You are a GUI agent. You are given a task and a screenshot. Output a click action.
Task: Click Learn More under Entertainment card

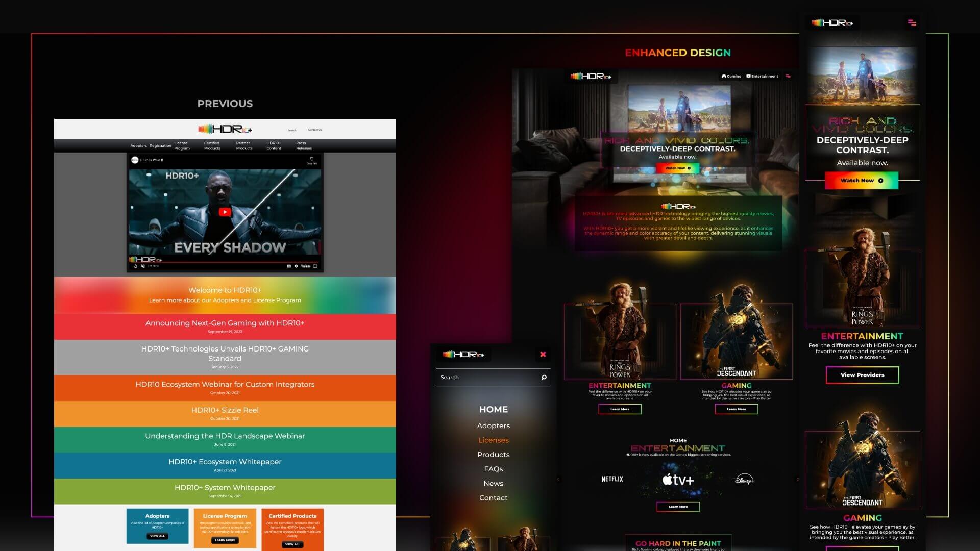coord(620,409)
